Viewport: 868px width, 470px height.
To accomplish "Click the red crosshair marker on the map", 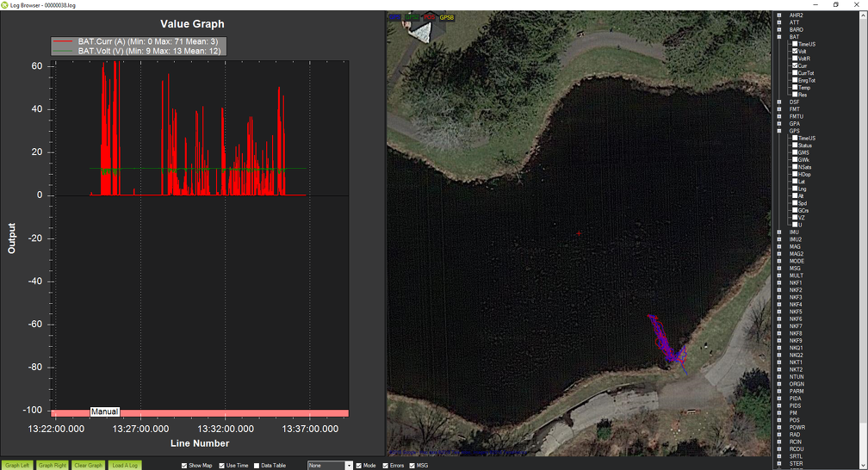I will point(580,232).
